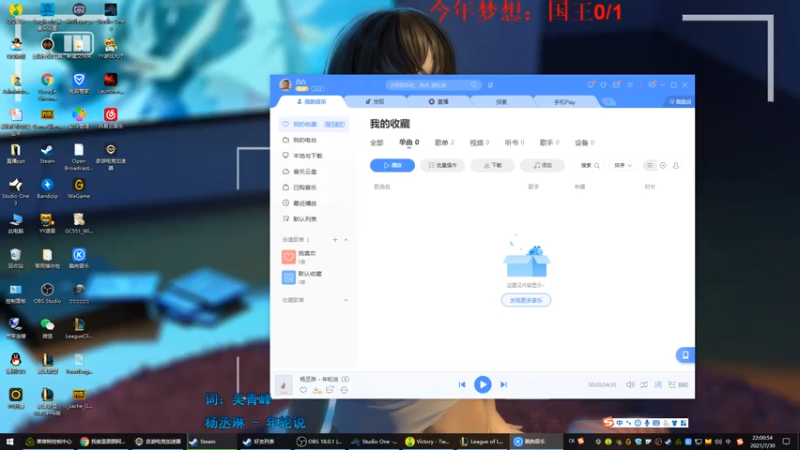Switch to the 直播 tab
Screen dimensions: 800x450
438,102
